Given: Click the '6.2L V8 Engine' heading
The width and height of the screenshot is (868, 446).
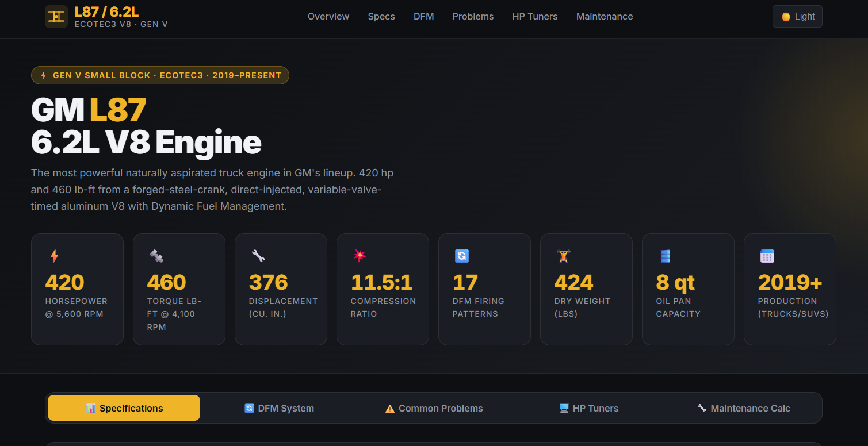Looking at the screenshot, I should pyautogui.click(x=146, y=142).
